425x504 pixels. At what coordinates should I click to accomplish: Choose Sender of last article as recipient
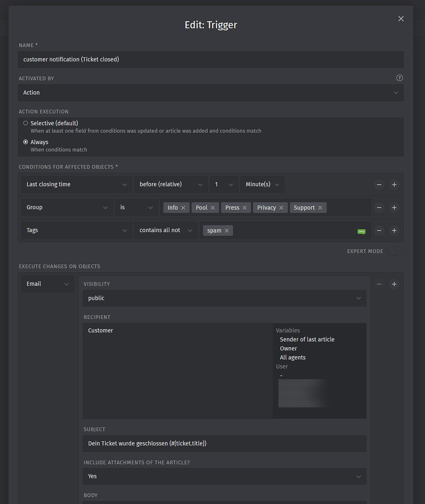coord(307,340)
